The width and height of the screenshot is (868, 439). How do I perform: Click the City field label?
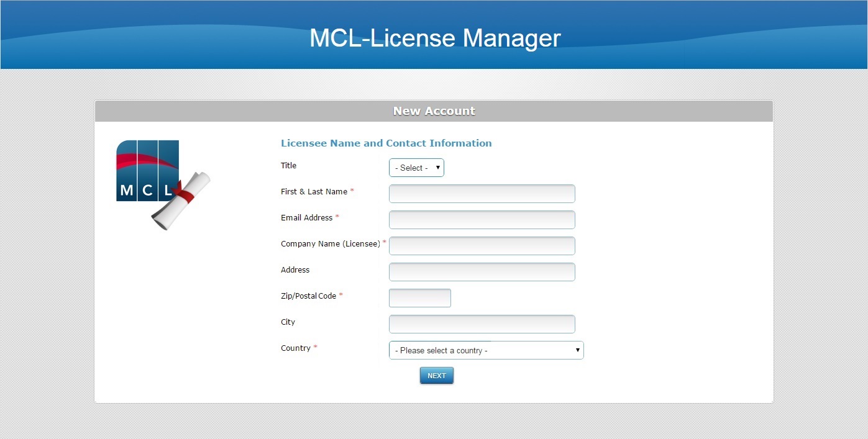(x=288, y=322)
